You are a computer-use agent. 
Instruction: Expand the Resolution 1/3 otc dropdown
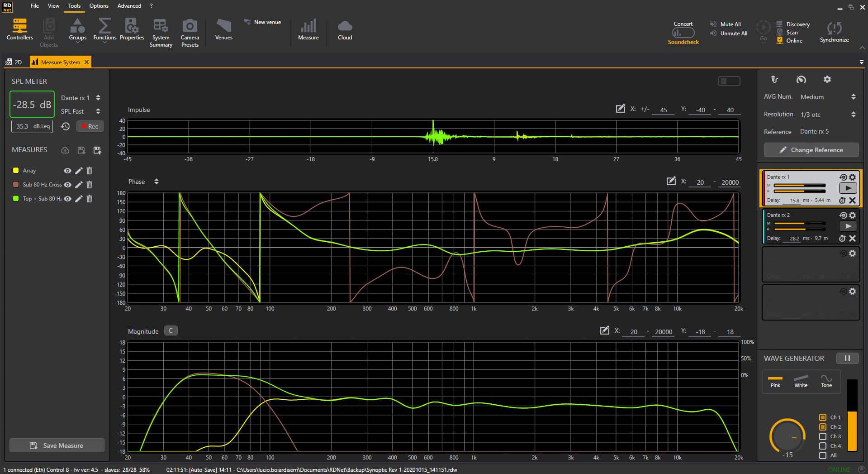[x=827, y=115]
